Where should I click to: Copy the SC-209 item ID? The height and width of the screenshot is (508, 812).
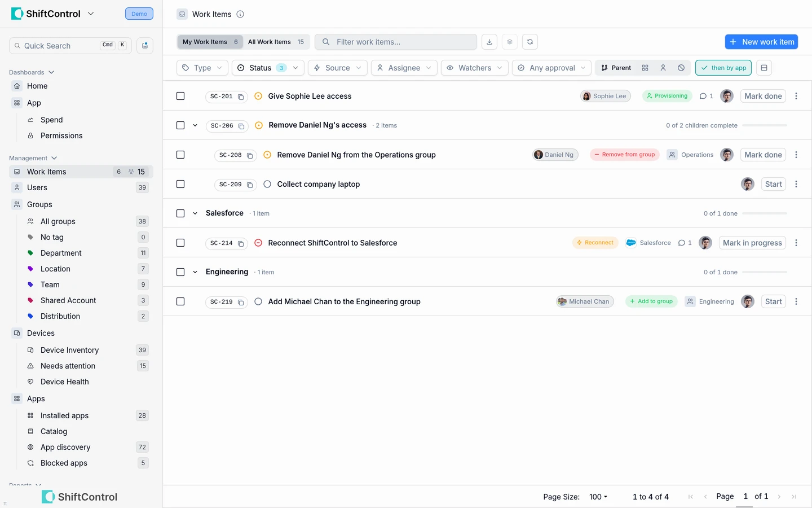point(250,185)
